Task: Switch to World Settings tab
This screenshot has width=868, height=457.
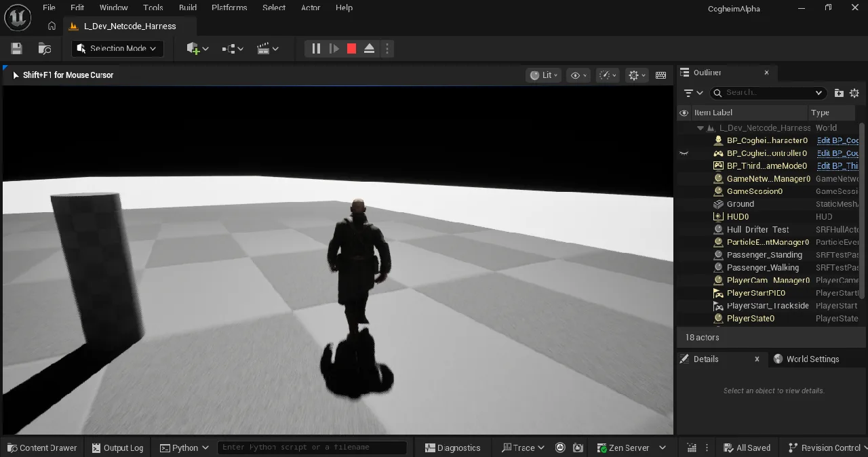Action: [x=806, y=359]
